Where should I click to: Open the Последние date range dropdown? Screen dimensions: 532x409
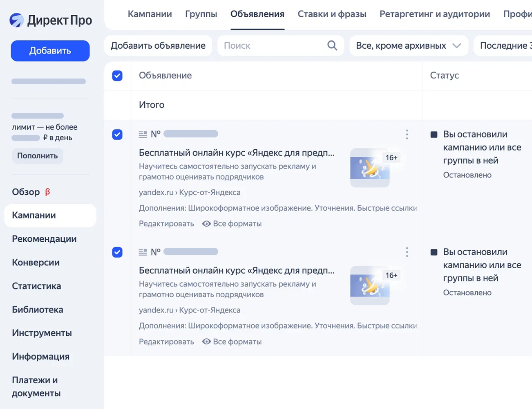tap(503, 45)
